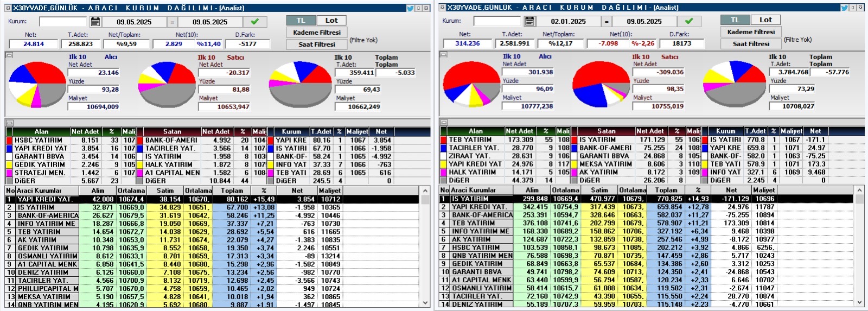Open Saat Filtresi in the 02.01.2025 window
Image resolution: width=868 pixels, height=311 pixels.
click(x=751, y=44)
